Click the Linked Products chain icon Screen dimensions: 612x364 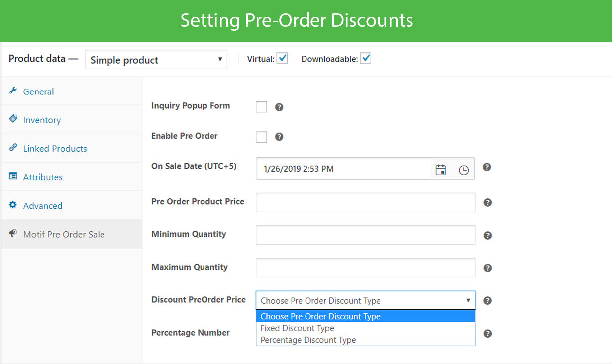point(13,148)
